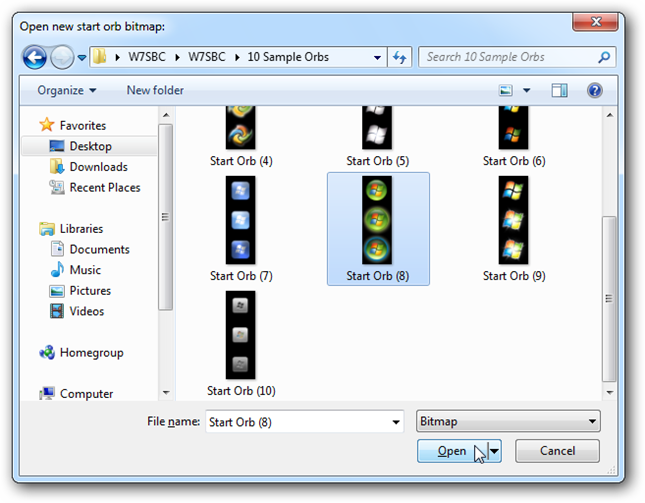Click the Libraries folder icon
Viewport: 645px width, 503px height.
pyautogui.click(x=46, y=229)
